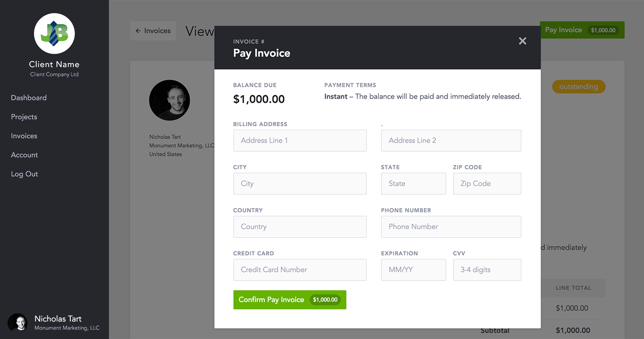Open Dashboard from sidebar
Image resolution: width=644 pixels, height=339 pixels.
29,98
